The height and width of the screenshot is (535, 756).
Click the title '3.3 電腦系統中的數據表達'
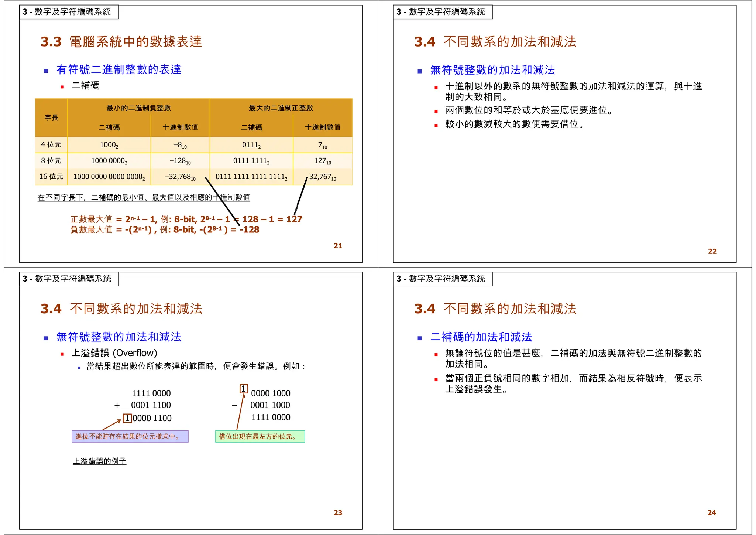(121, 42)
